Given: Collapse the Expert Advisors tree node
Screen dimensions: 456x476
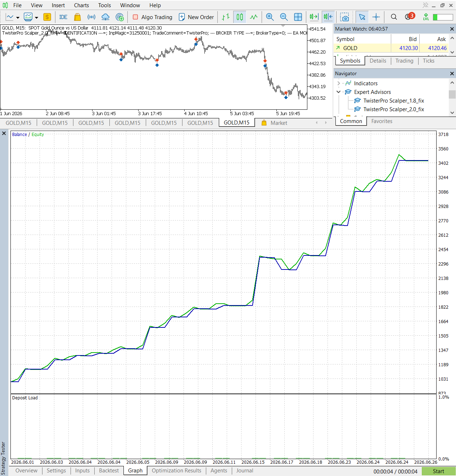Looking at the screenshot, I should 338,92.
